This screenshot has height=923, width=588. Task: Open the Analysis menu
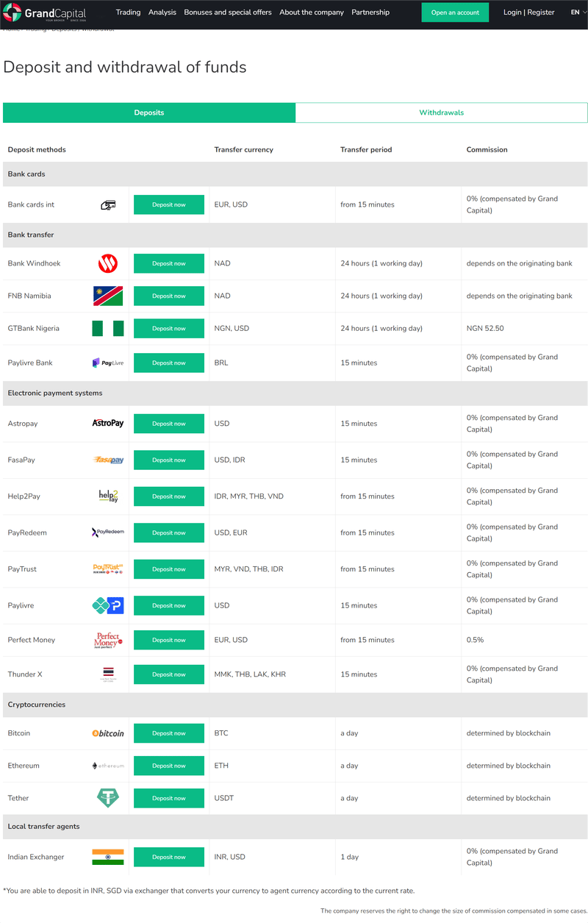click(162, 13)
